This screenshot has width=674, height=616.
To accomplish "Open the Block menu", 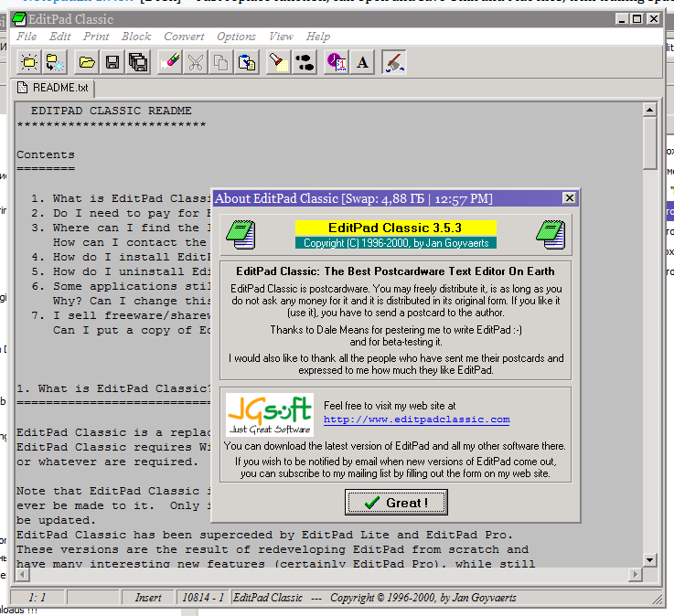I will [136, 37].
